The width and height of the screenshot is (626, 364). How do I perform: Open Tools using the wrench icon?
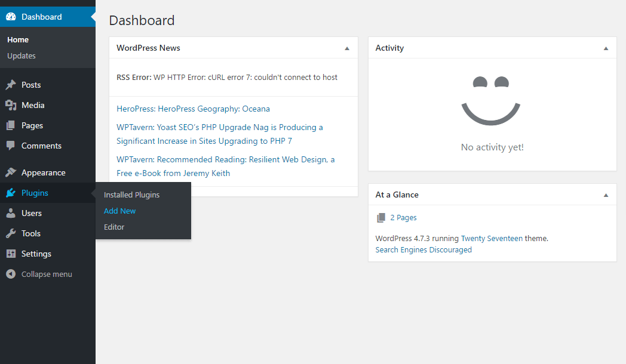(x=11, y=233)
